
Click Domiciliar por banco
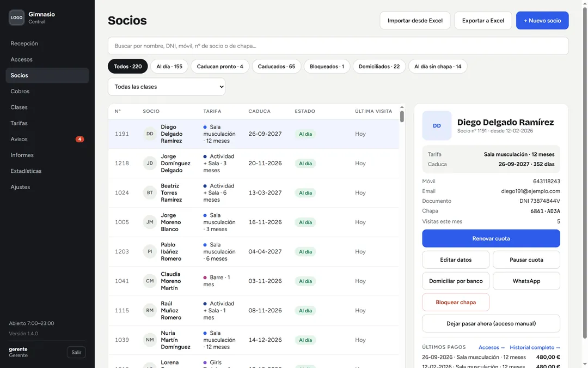pos(456,281)
